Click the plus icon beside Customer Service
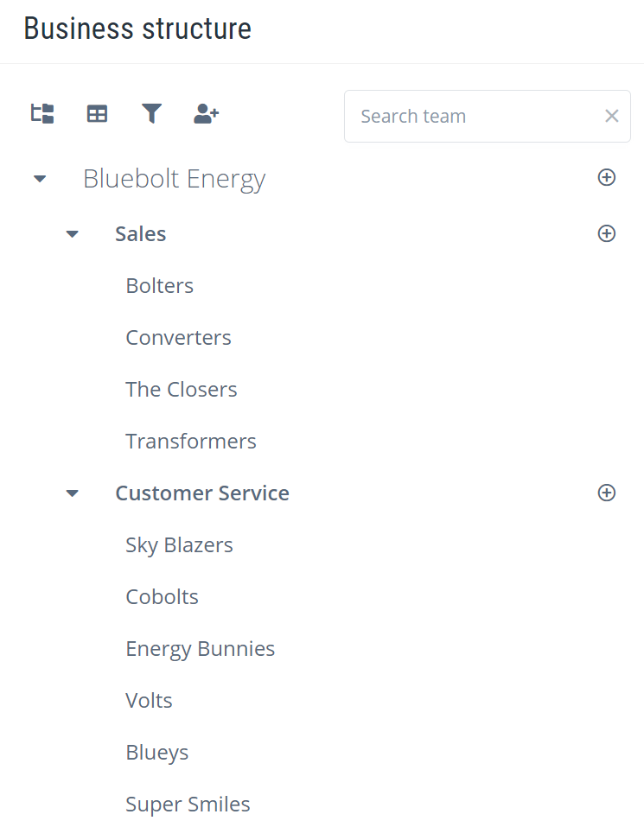 (x=607, y=493)
